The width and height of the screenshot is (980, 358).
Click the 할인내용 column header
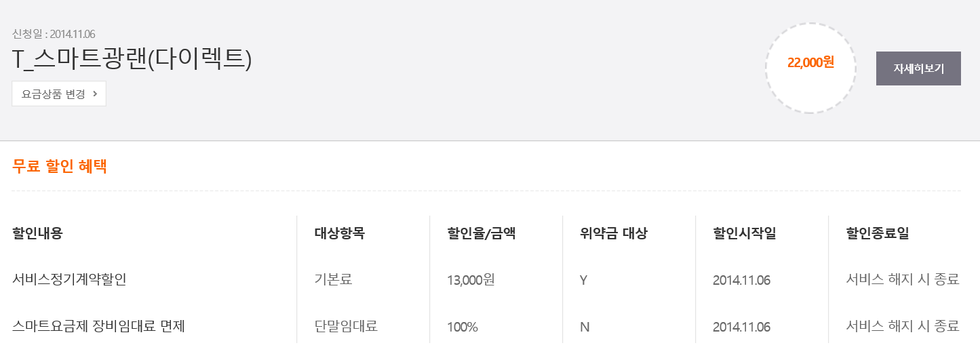pos(38,233)
